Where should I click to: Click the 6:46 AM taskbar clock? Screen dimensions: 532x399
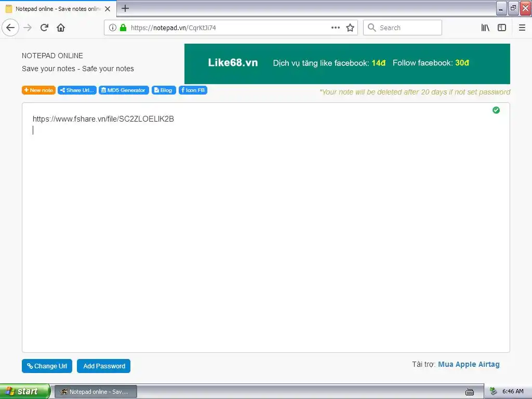pyautogui.click(x=513, y=392)
